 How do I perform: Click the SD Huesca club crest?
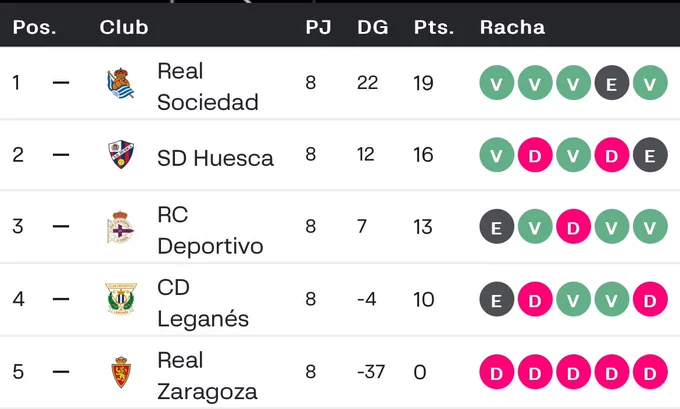(121, 154)
